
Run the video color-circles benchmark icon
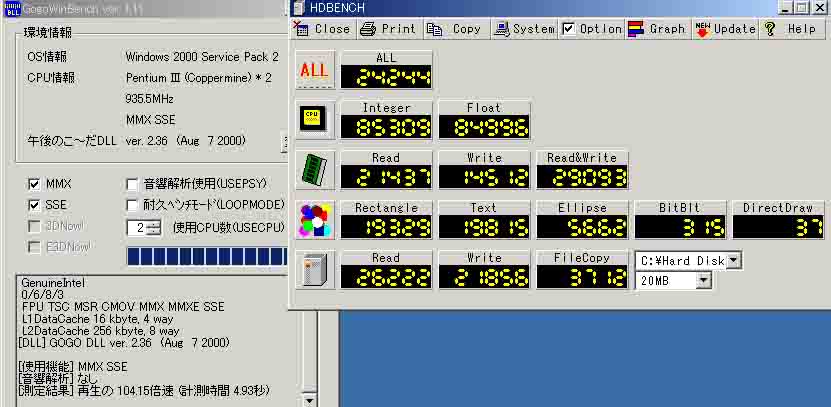(x=315, y=220)
